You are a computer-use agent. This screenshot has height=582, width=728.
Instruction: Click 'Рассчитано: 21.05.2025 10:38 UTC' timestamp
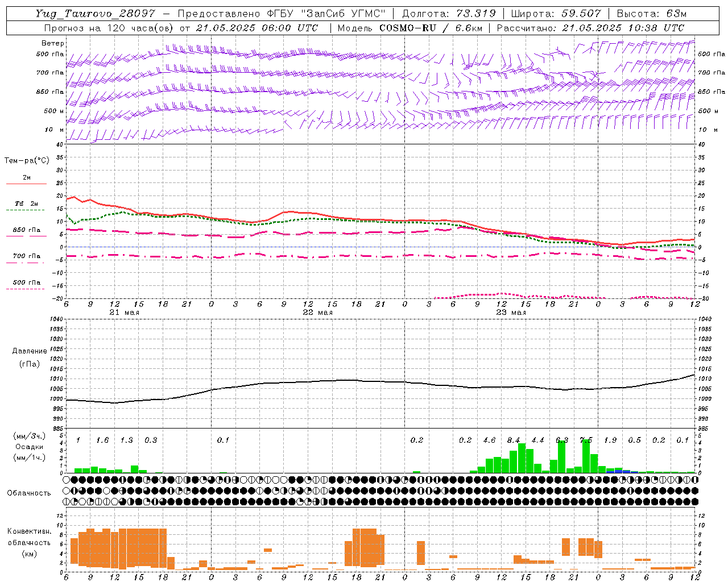[590, 28]
